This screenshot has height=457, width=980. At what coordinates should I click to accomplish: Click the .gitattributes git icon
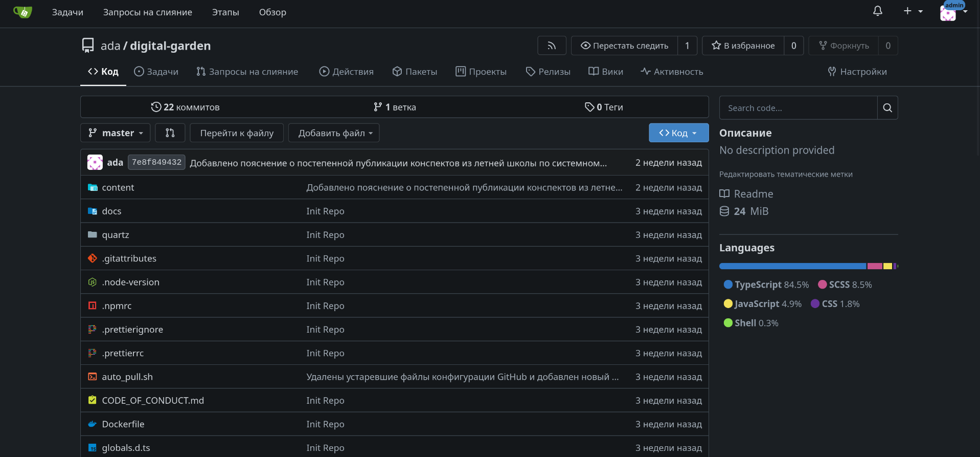pos(93,258)
